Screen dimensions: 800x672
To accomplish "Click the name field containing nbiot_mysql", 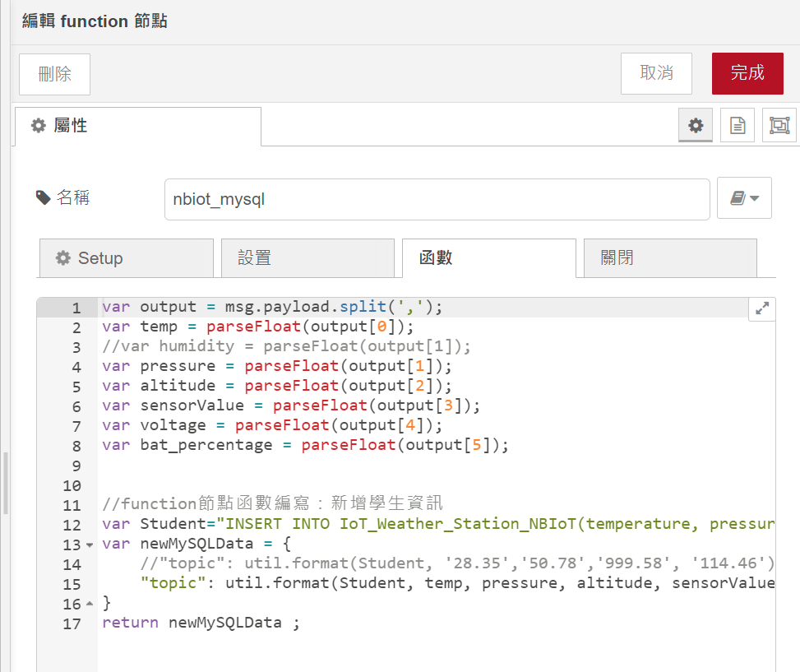I will (x=437, y=199).
